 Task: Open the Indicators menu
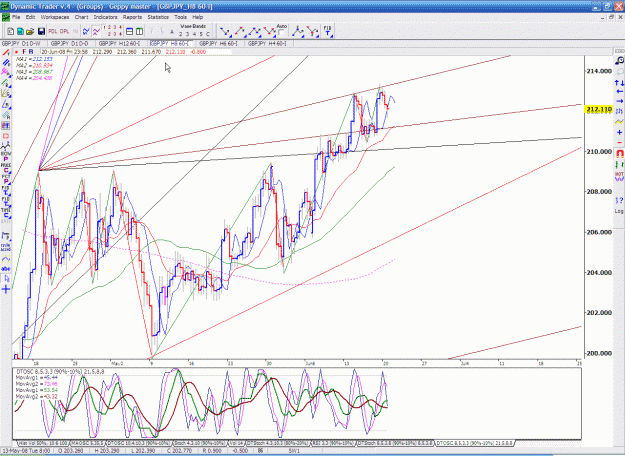click(x=106, y=17)
